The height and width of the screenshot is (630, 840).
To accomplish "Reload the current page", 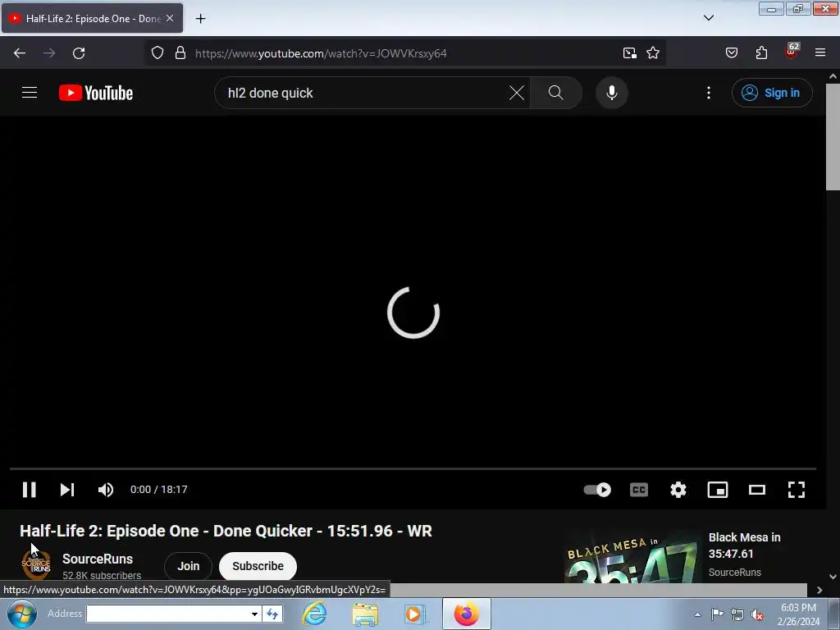I will click(79, 53).
